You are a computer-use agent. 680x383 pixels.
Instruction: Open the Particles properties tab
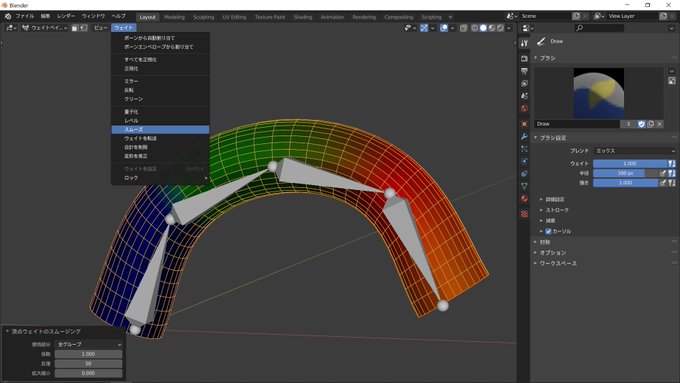pos(524,149)
